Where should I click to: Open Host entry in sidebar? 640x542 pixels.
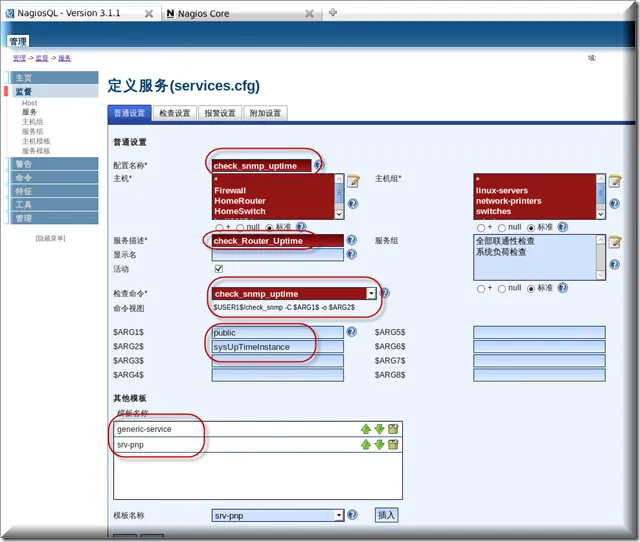click(x=29, y=103)
